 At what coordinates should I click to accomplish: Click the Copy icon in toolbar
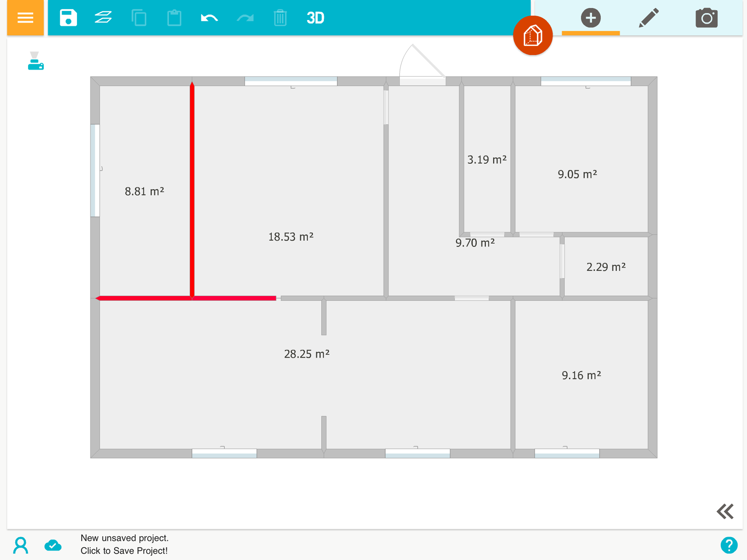tap(139, 18)
